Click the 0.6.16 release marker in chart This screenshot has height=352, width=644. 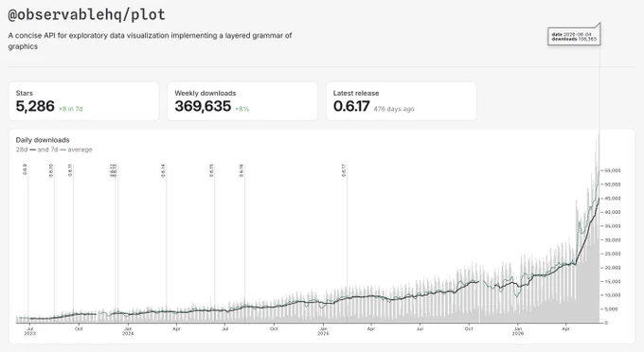point(241,170)
